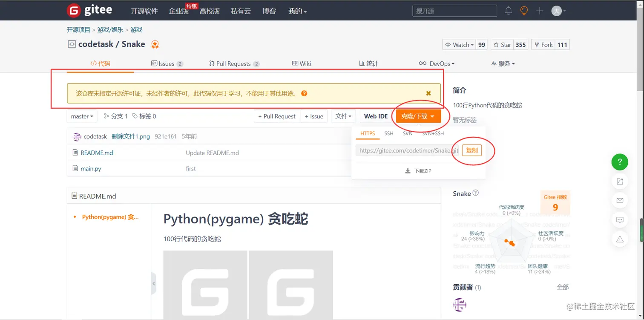
Task: Click the + Pull Request button
Action: 277,116
